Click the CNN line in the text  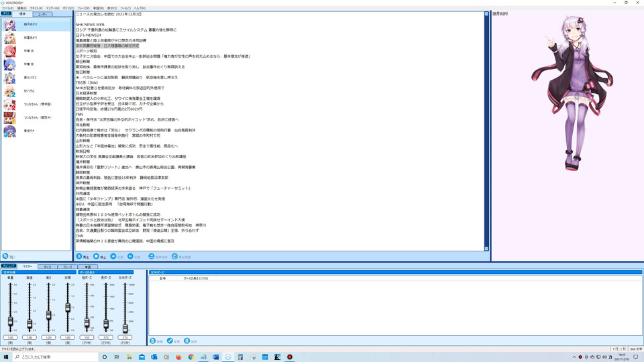[79, 236]
